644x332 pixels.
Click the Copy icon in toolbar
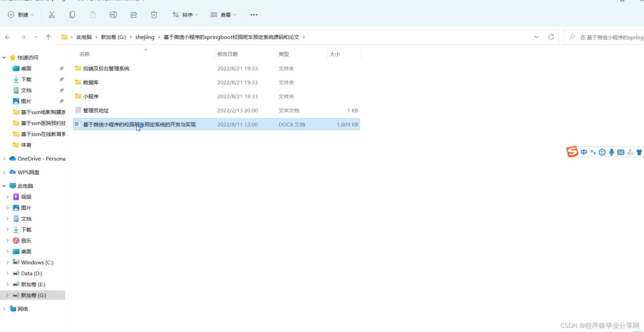pos(72,15)
